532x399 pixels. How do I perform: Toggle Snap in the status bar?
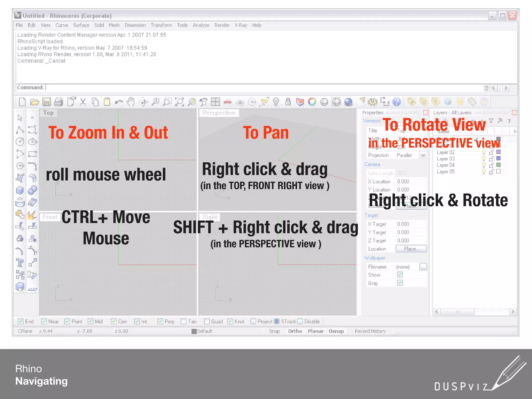274,331
